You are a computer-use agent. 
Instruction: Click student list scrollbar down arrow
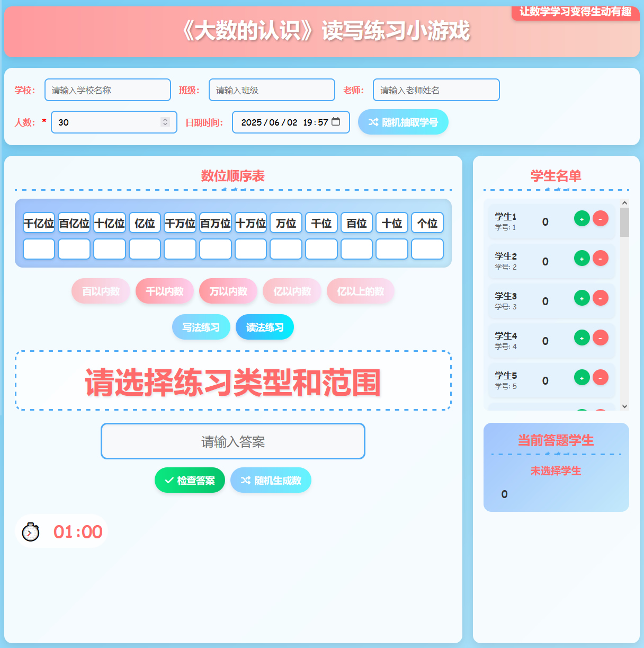point(624,406)
